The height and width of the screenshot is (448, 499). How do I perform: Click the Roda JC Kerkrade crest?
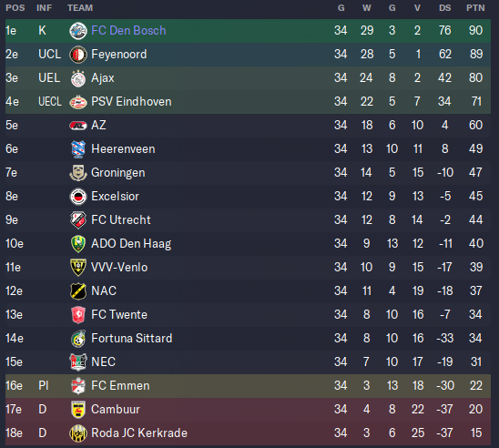pyautogui.click(x=78, y=433)
